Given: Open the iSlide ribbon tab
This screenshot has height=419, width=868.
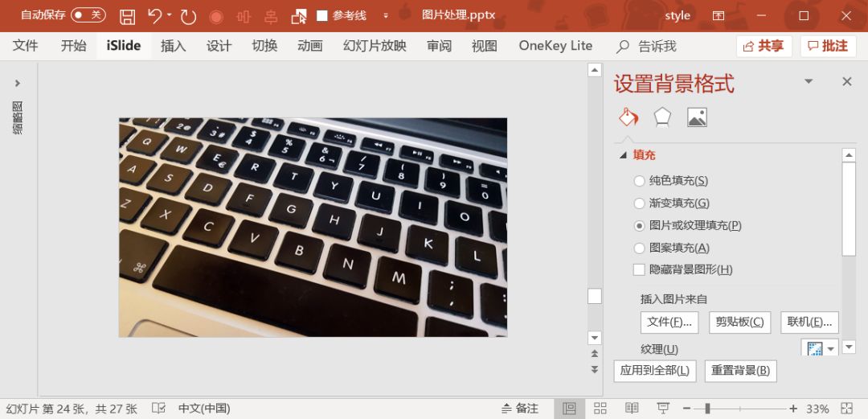Looking at the screenshot, I should pos(123,46).
